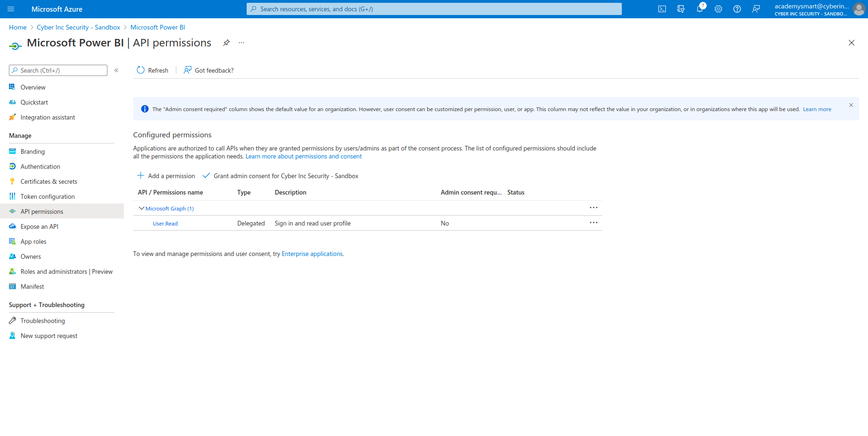Open the User.Read permission
The width and height of the screenshot is (868, 436).
165,224
